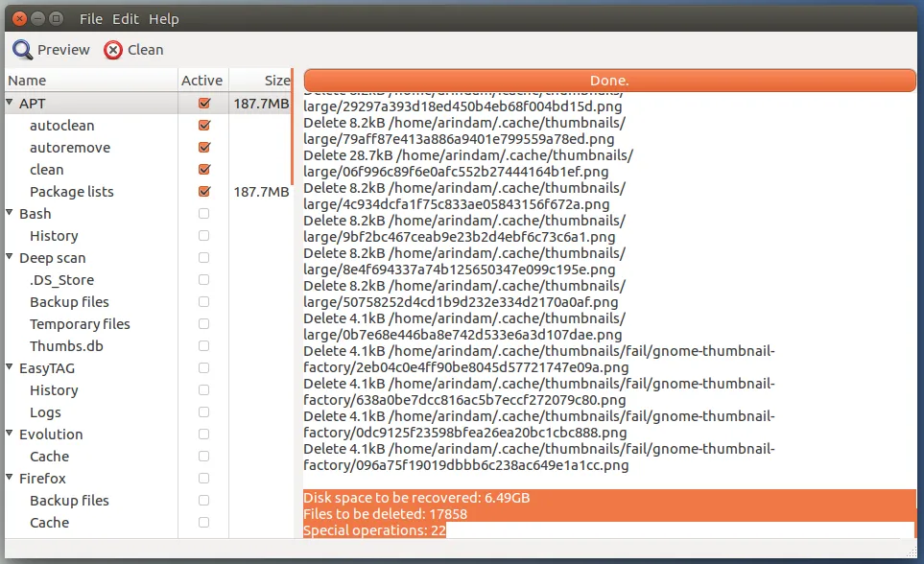The image size is (924, 564).
Task: Enable the Bash History checkbox
Action: click(203, 236)
